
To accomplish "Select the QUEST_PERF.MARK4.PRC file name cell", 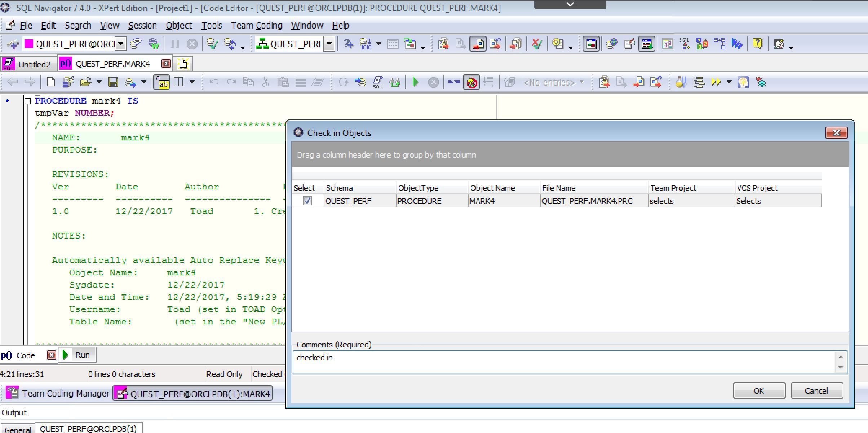I will click(594, 201).
